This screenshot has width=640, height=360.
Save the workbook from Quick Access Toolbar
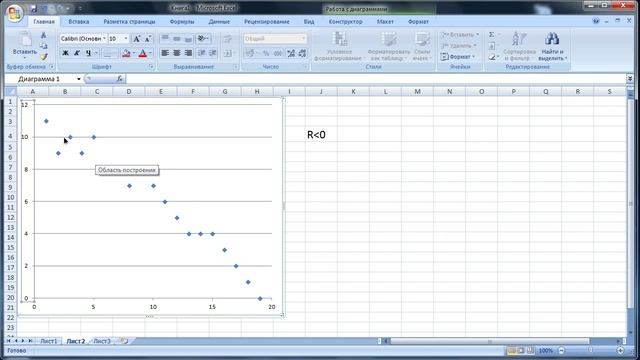(34, 8)
